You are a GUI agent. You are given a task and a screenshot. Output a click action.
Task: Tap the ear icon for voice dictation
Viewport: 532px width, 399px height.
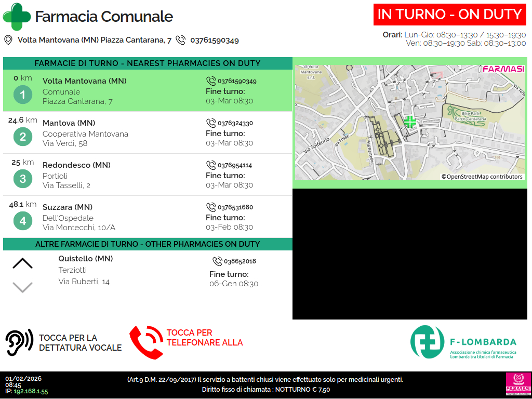pyautogui.click(x=19, y=342)
